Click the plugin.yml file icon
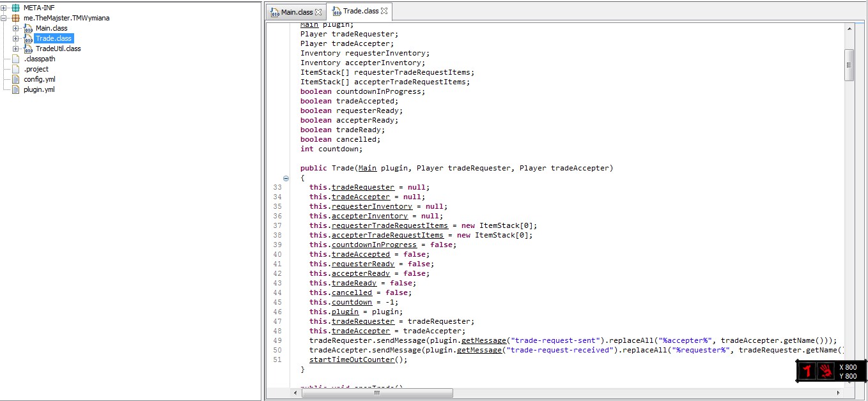 pos(16,89)
